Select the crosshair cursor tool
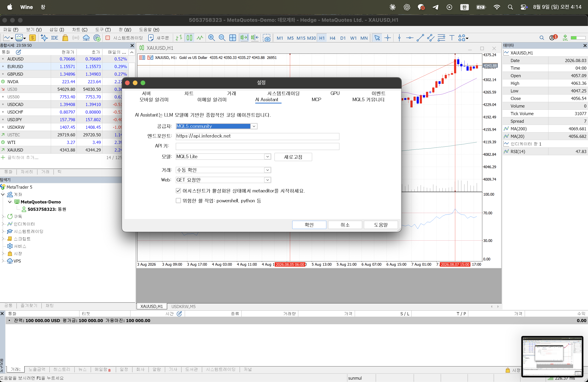Screen dimensions: 588x382 388,38
